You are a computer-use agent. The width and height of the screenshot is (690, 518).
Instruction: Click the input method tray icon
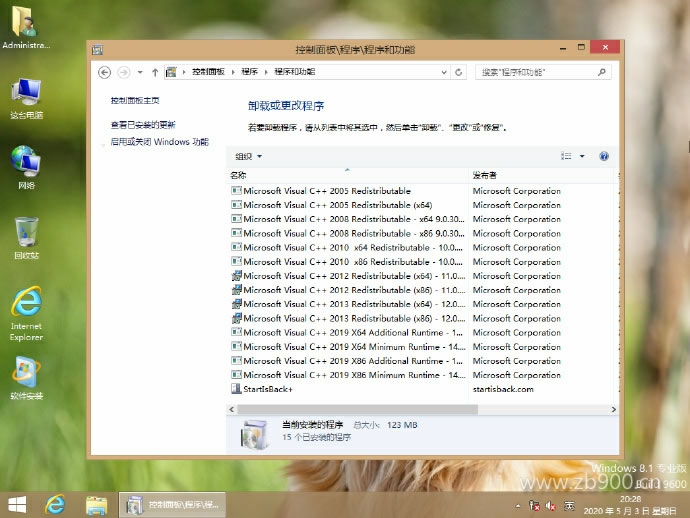click(569, 506)
